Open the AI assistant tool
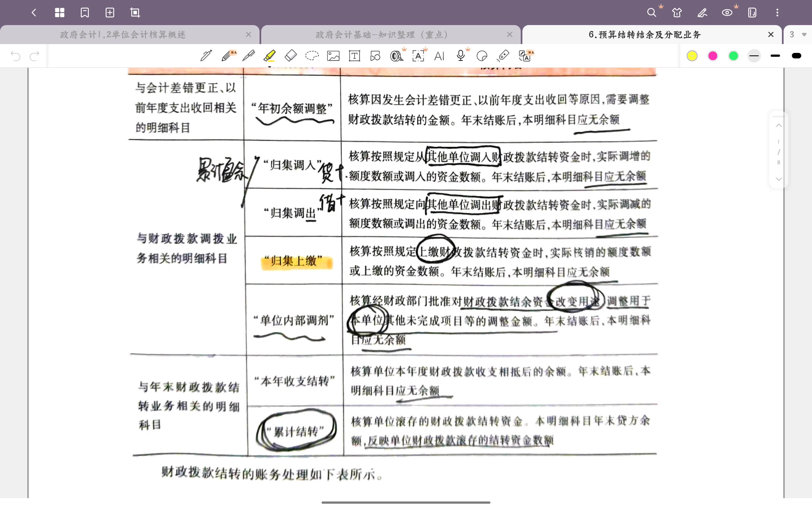Viewport: 812px width, 507px height. tap(439, 56)
